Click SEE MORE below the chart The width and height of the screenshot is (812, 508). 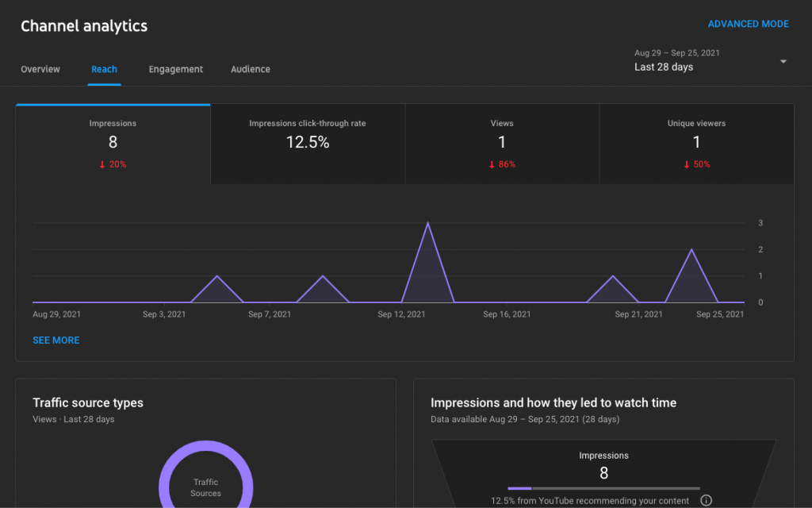coord(56,340)
